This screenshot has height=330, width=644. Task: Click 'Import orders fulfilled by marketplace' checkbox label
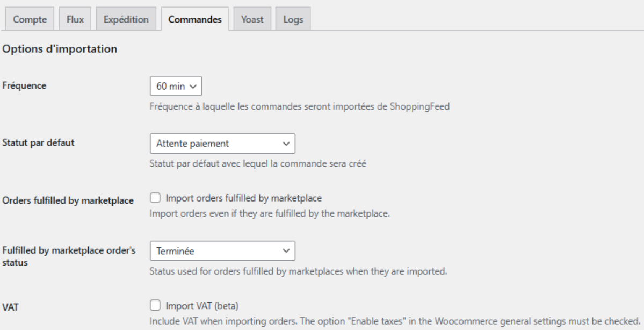[244, 198]
